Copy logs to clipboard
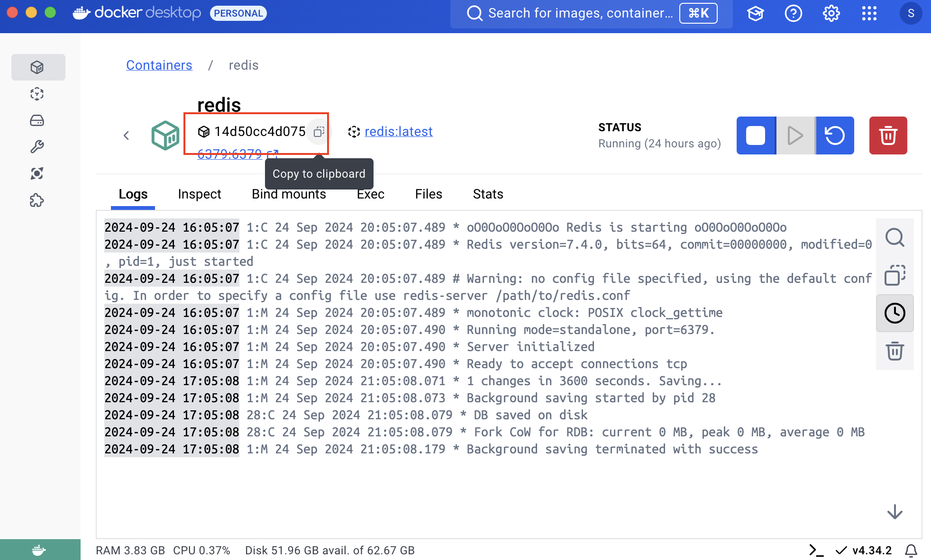 coord(894,275)
